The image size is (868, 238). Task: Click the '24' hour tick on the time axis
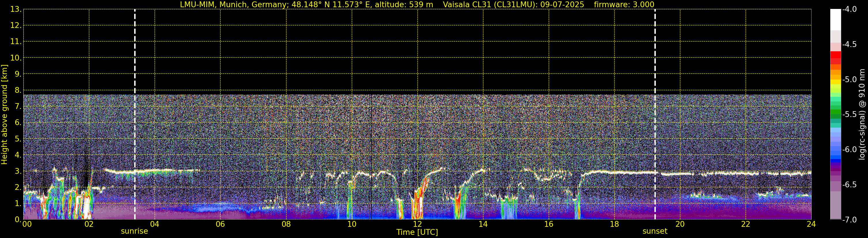[x=811, y=224]
